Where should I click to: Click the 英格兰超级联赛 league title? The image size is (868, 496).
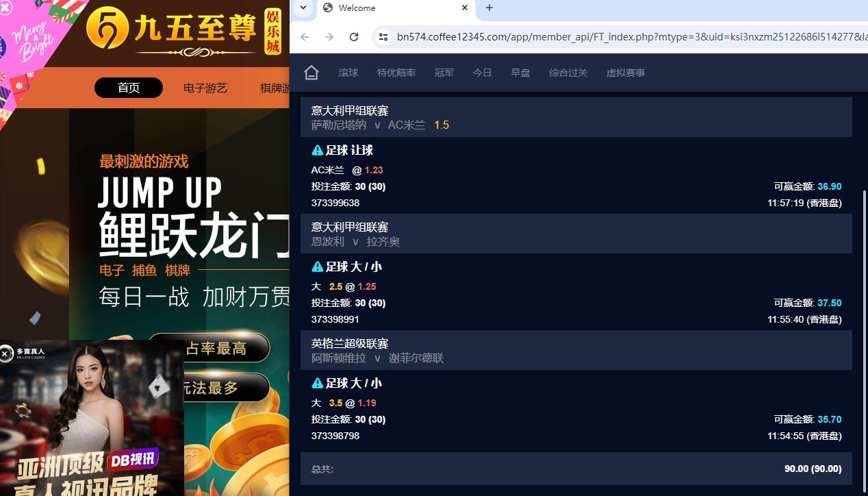point(350,343)
